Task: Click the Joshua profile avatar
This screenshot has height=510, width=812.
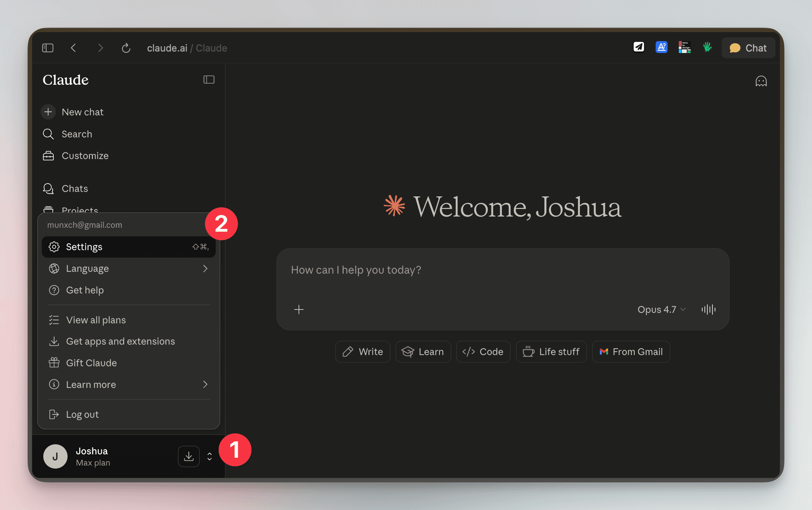Action: coord(55,456)
